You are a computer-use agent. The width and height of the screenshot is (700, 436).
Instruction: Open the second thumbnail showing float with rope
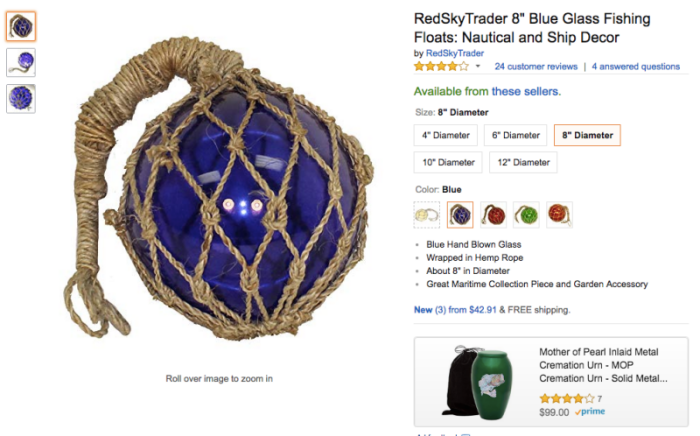[21, 62]
